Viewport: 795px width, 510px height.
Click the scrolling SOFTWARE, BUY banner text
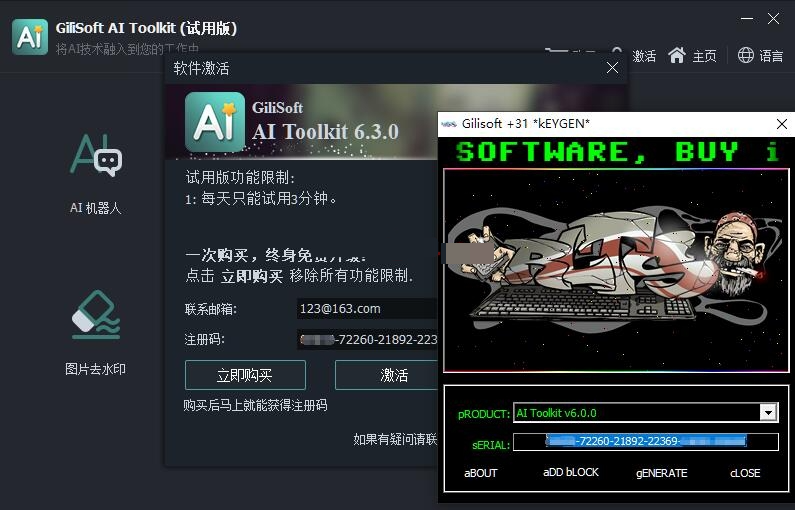[617, 152]
